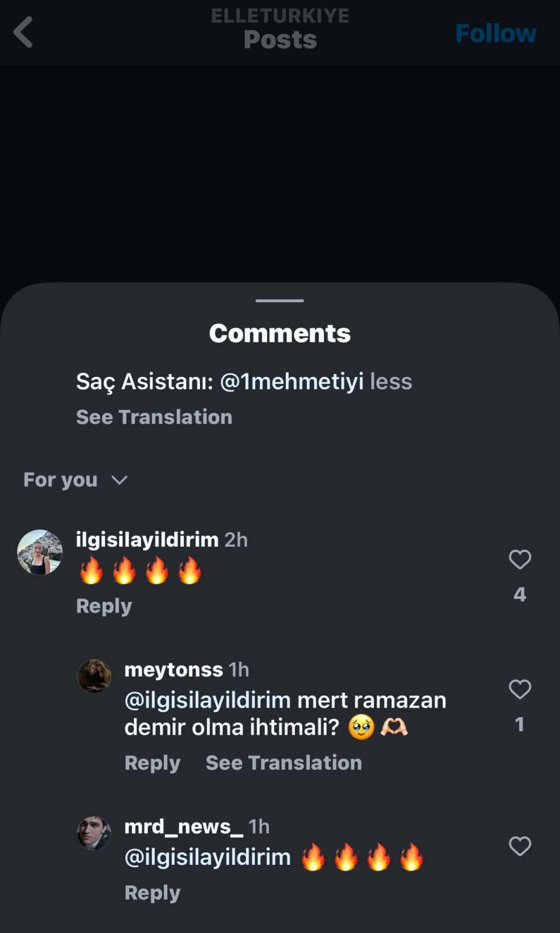Open meytonss's profile avatar
This screenshot has height=933, width=560.
tap(94, 676)
